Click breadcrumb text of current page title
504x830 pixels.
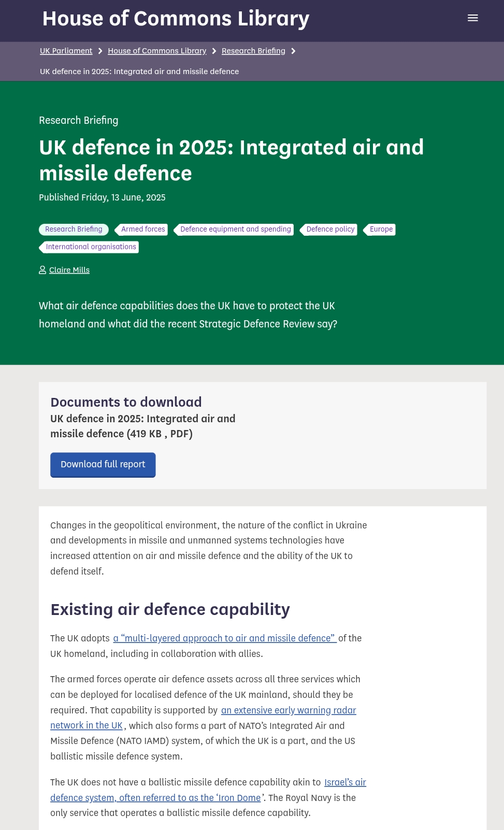click(139, 71)
